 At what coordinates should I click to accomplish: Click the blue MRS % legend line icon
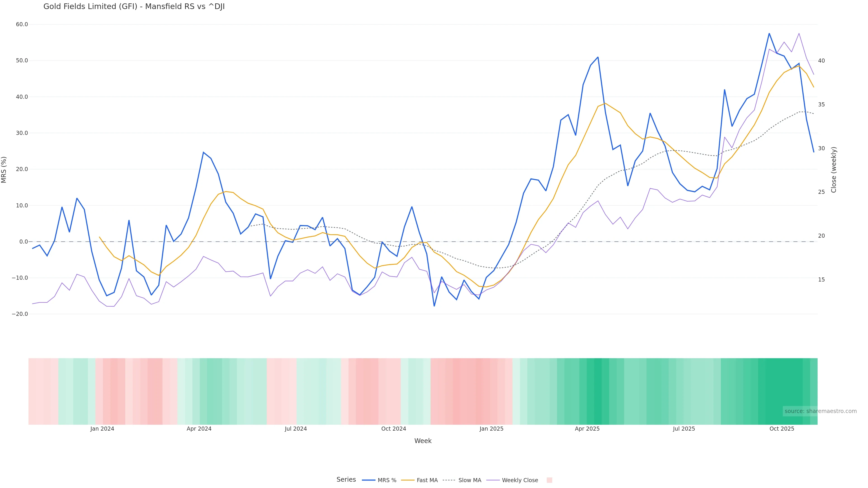[369, 480]
